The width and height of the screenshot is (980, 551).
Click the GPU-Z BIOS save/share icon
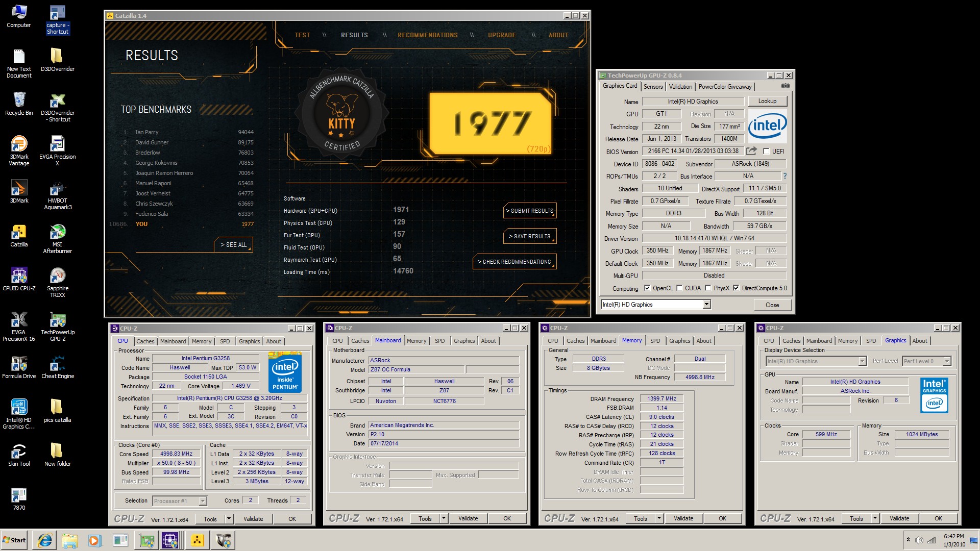coord(751,151)
